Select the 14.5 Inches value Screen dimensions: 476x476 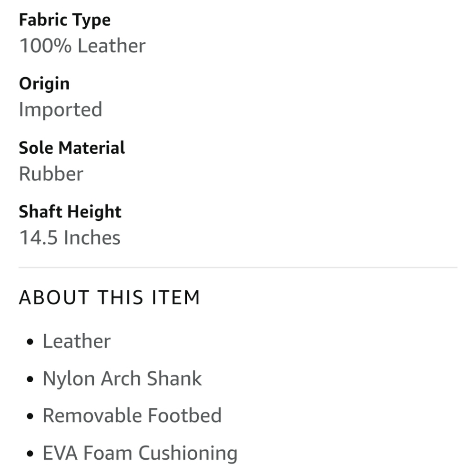[x=70, y=238]
